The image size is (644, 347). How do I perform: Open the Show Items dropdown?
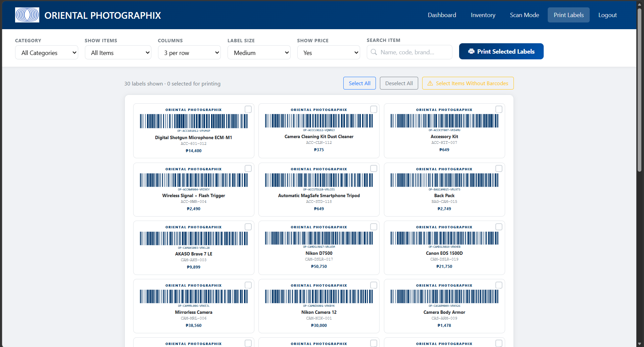tap(118, 53)
